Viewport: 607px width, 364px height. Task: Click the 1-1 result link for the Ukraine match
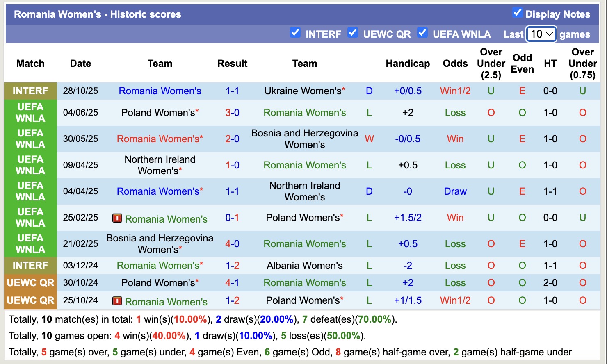tap(232, 91)
